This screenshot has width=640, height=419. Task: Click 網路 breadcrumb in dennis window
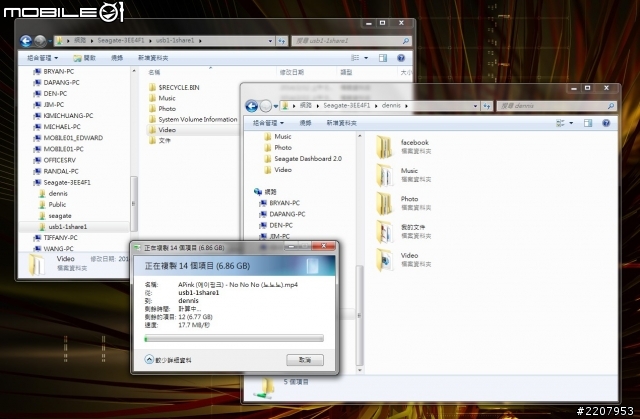coord(306,106)
